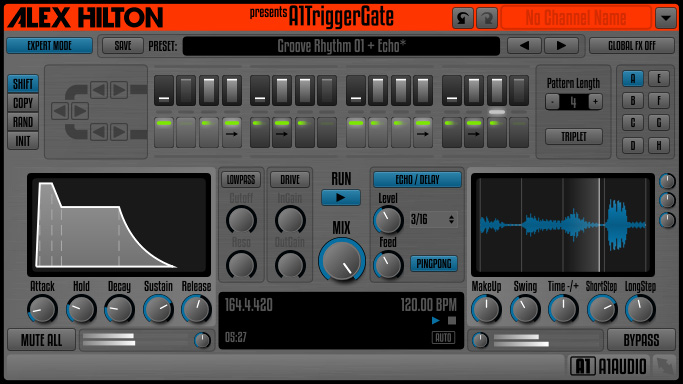
Task: Shift both rows left arrow
Action: 60,111
